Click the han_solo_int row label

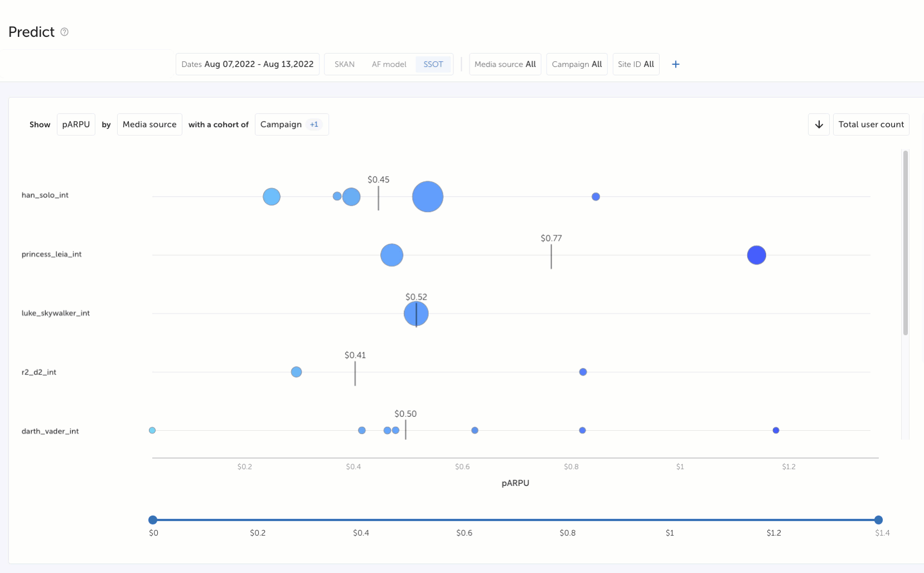(45, 195)
